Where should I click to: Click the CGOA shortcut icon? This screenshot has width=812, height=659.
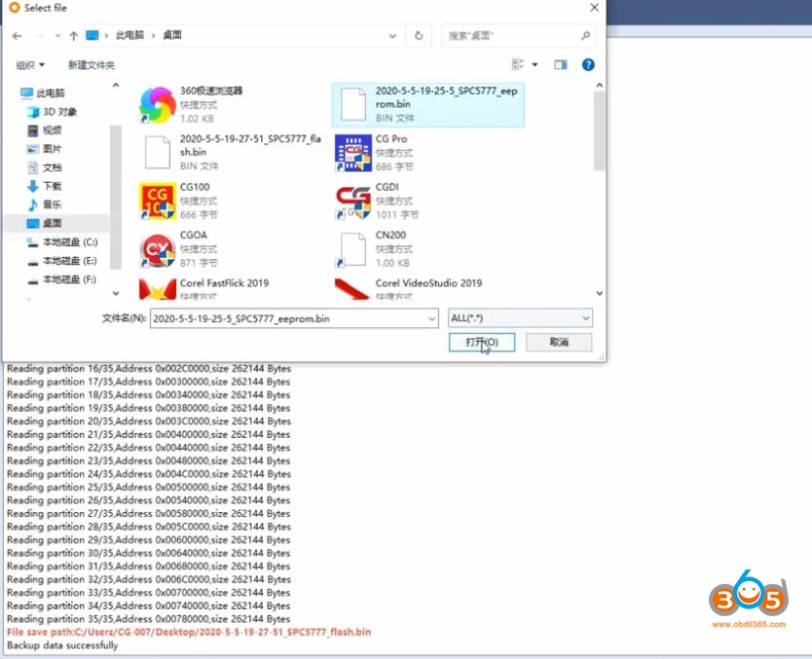158,249
